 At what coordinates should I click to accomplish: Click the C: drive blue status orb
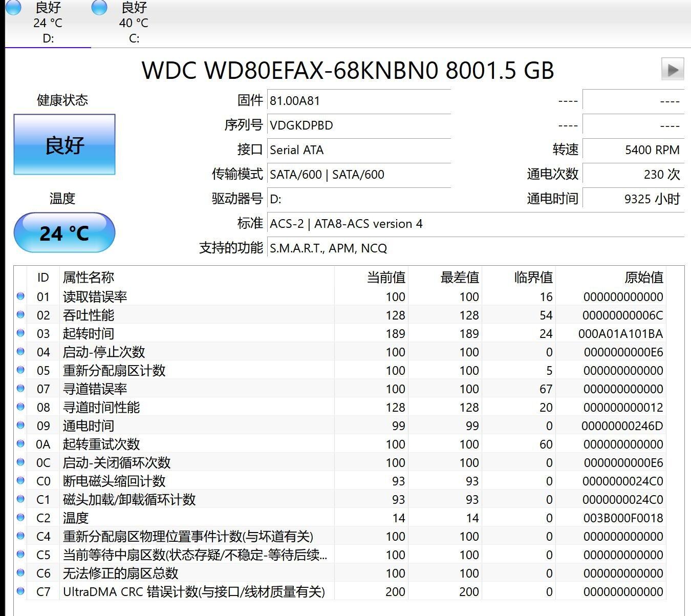(99, 7)
